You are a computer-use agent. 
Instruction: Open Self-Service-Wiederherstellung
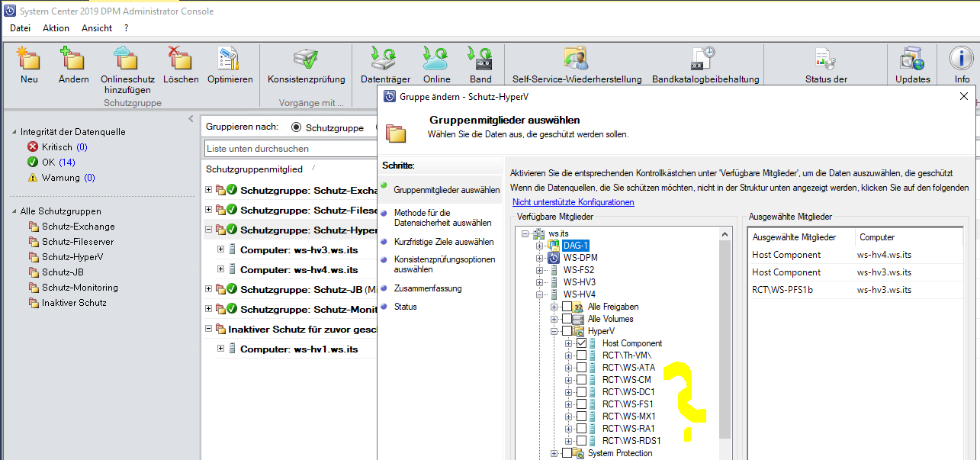point(576,59)
